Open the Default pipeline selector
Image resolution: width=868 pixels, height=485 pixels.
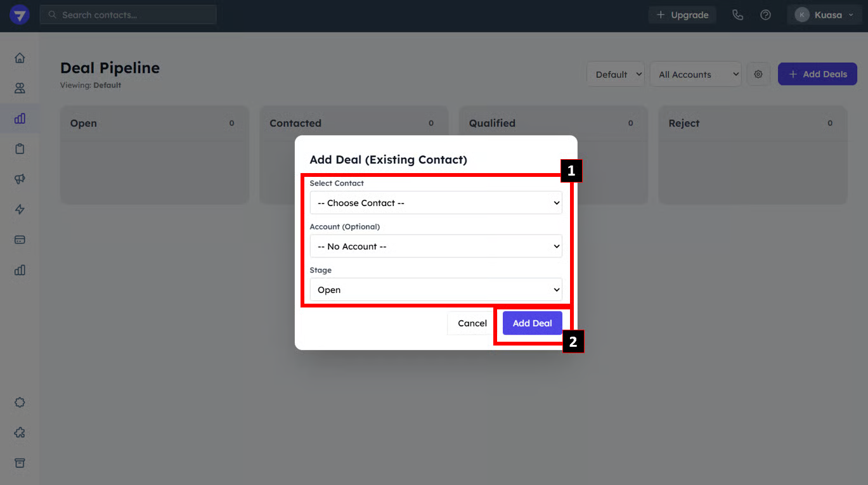tap(616, 74)
